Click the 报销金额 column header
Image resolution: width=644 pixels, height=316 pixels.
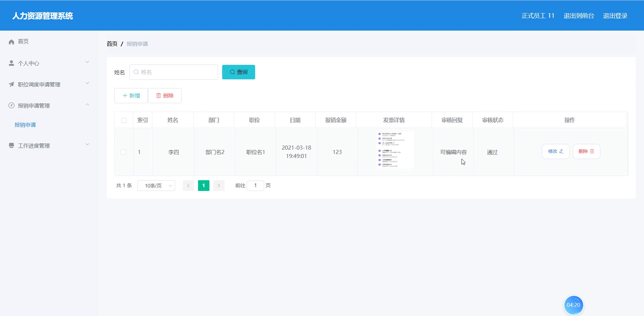pos(336,120)
